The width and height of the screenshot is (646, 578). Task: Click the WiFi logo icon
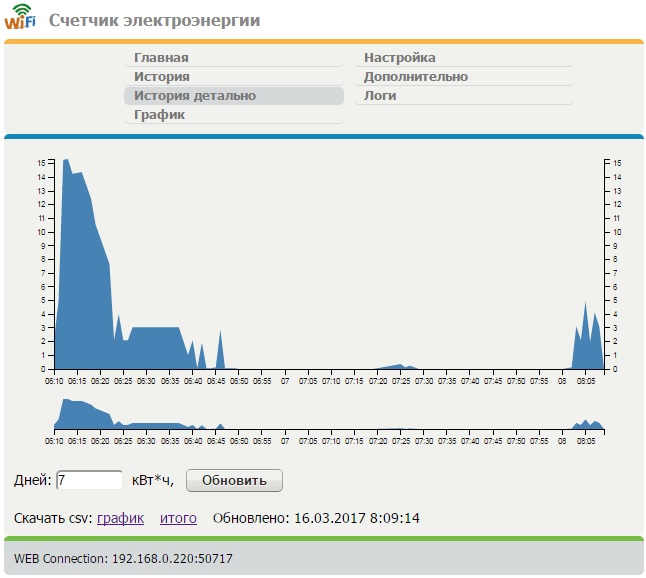(x=20, y=18)
